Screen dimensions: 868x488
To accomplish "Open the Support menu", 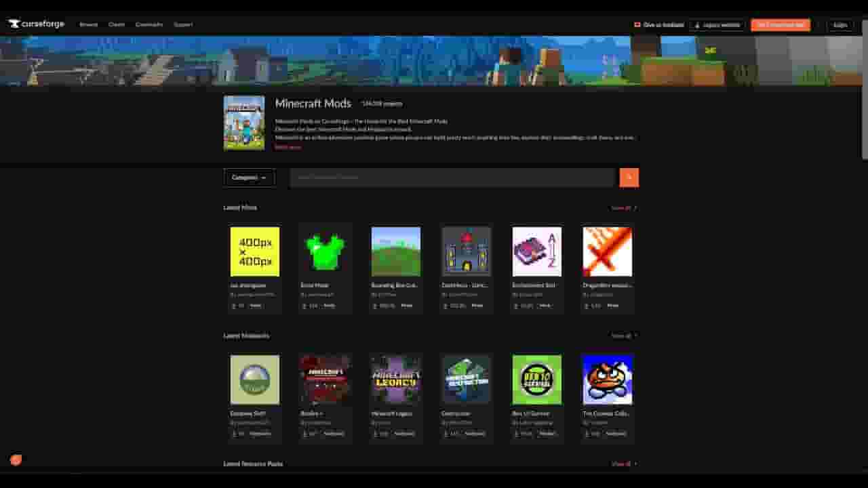I will pyautogui.click(x=183, y=24).
